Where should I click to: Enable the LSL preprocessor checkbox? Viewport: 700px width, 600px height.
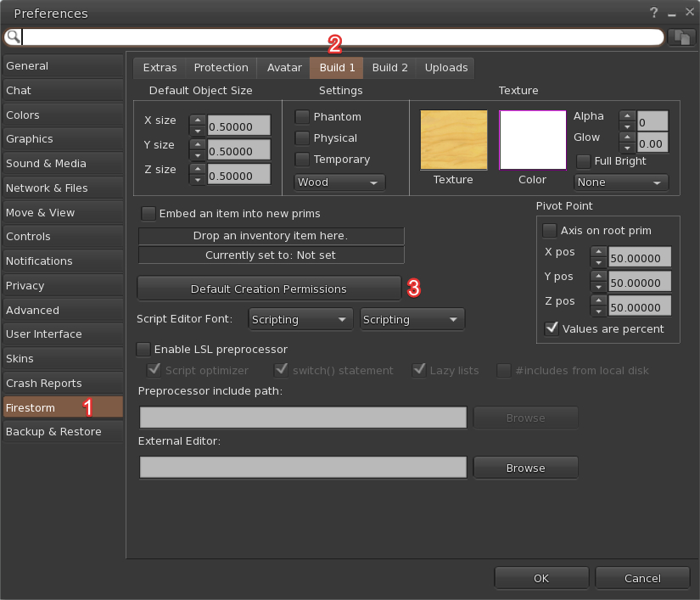pyautogui.click(x=143, y=350)
